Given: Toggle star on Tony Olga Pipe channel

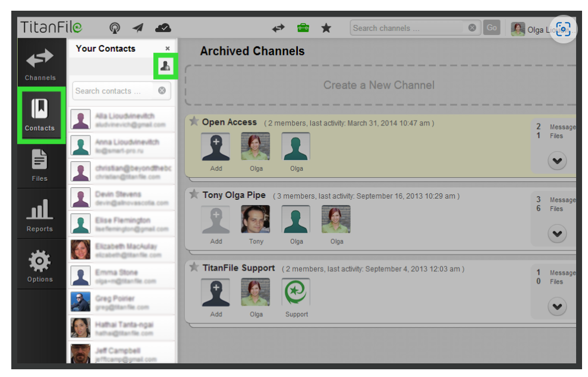Looking at the screenshot, I should [x=194, y=194].
